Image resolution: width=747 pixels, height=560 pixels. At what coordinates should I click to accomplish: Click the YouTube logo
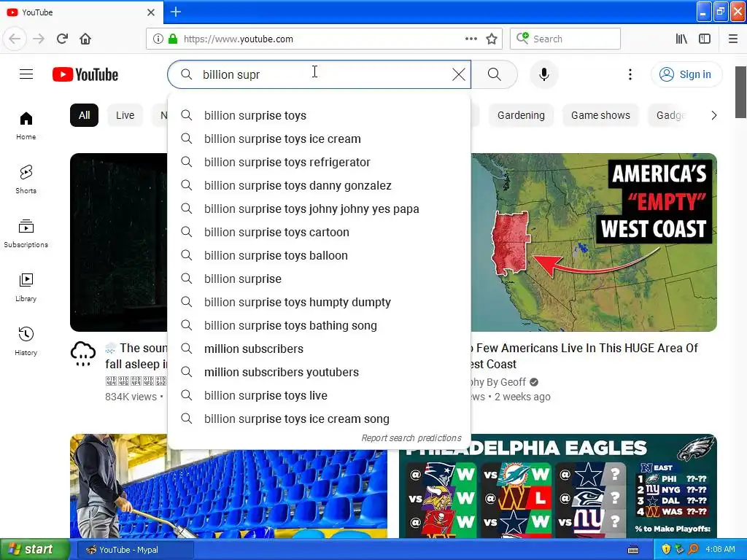85,74
